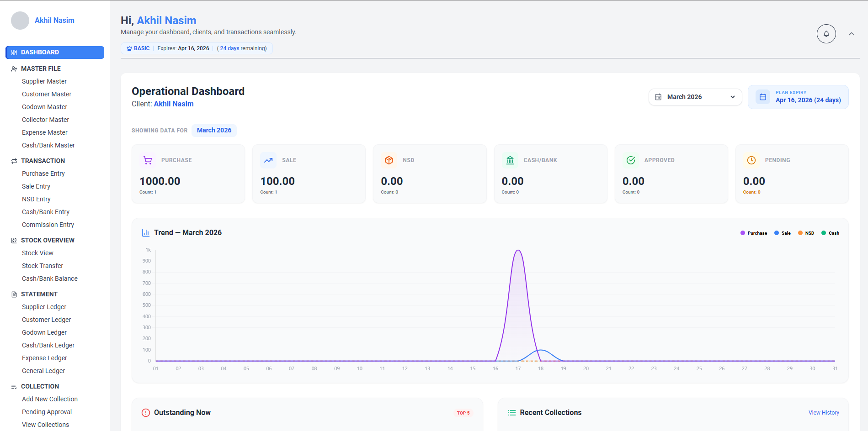
Task: Click the Cash/Bank bank icon
Action: click(510, 160)
